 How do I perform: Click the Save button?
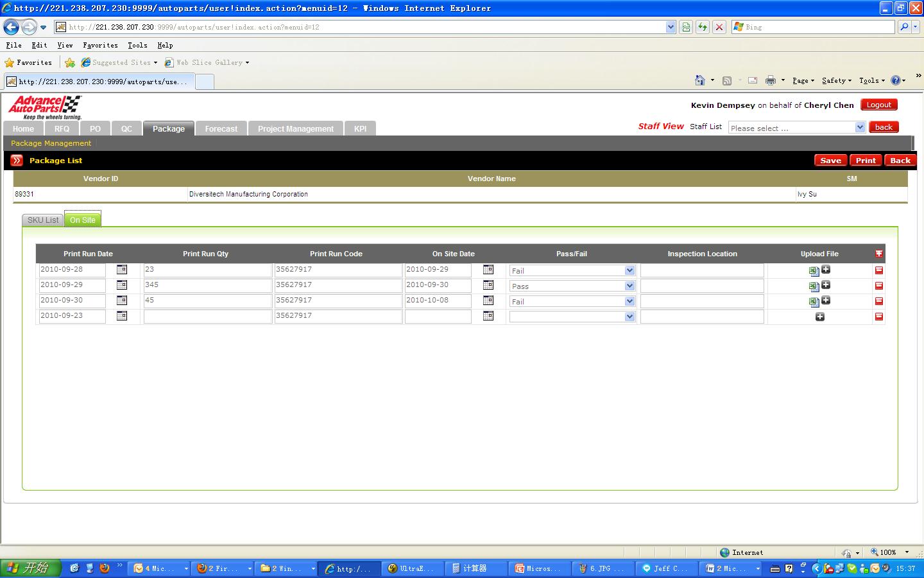pos(830,161)
